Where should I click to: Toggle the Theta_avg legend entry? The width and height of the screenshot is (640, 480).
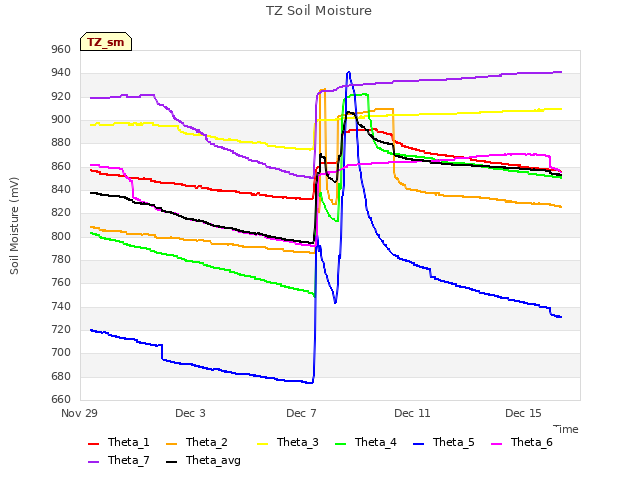(x=203, y=460)
